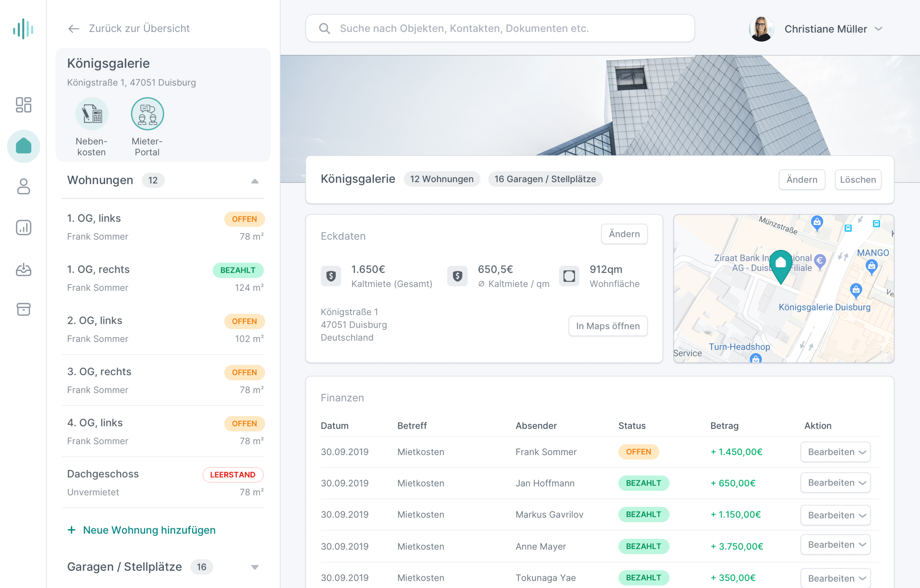Open the Nebenkosten calculator icon
Viewport: 920px width, 588px height.
92,114
